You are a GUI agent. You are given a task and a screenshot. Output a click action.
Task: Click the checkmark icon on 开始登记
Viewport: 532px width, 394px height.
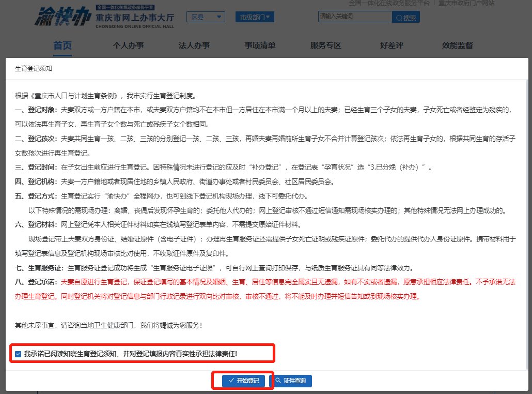(231, 381)
